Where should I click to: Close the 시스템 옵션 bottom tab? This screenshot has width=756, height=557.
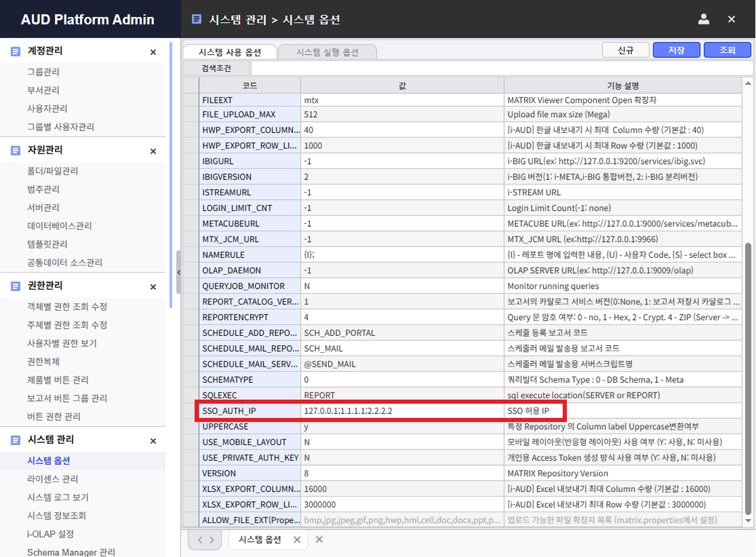(297, 540)
